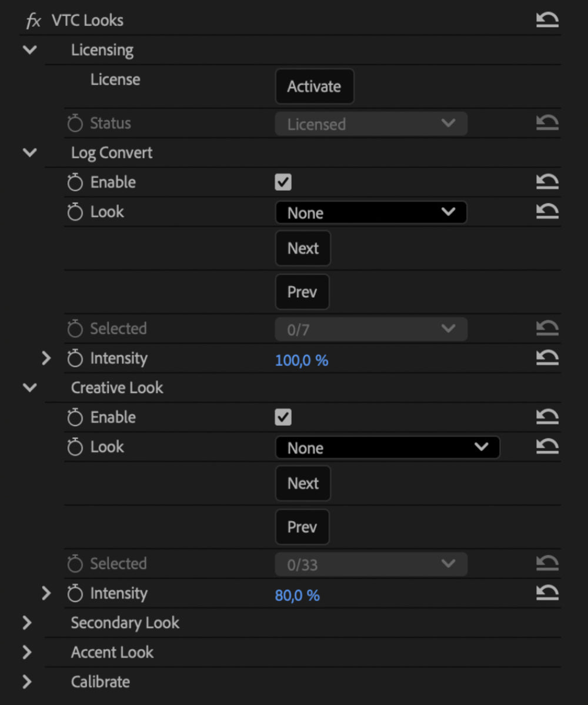Collapse the Licensing section
Viewport: 588px width, 705px height.
[29, 49]
